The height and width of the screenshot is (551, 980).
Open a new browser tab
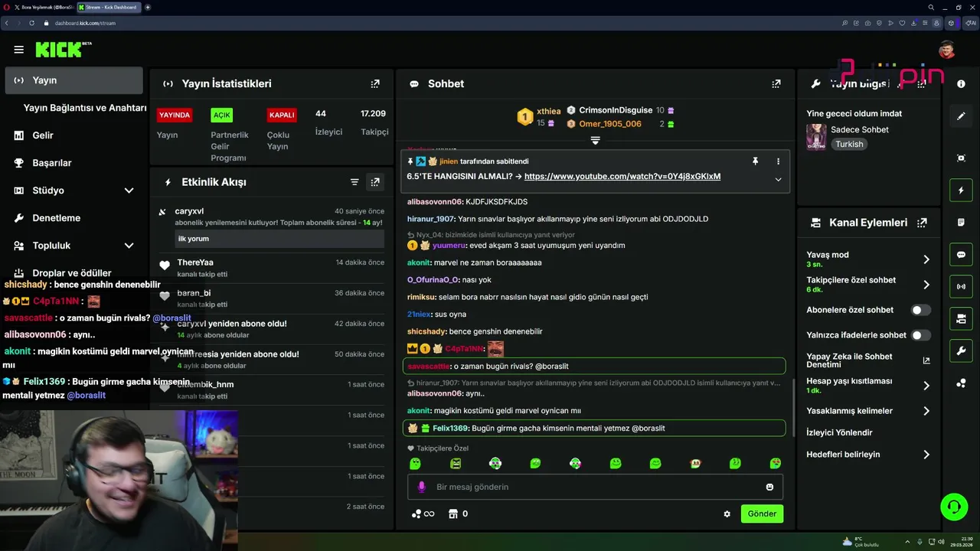pyautogui.click(x=148, y=7)
